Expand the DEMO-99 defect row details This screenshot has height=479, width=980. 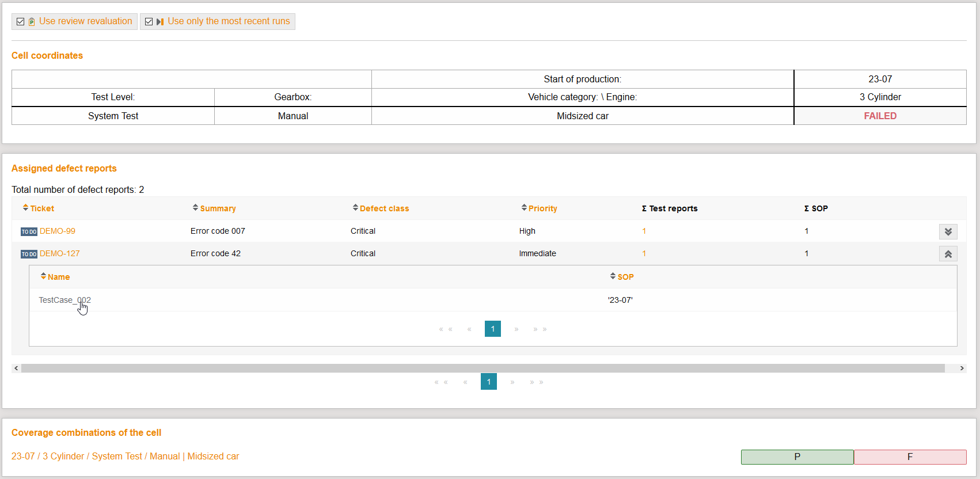[x=948, y=231]
